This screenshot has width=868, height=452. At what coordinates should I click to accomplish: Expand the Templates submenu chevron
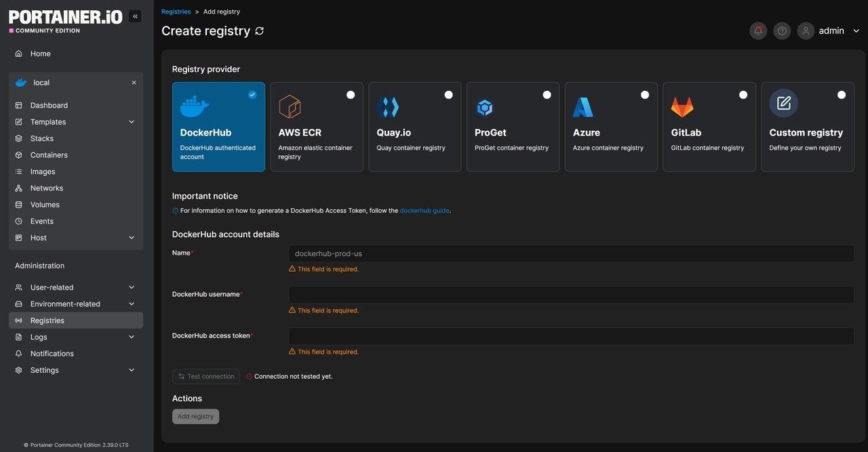[132, 122]
